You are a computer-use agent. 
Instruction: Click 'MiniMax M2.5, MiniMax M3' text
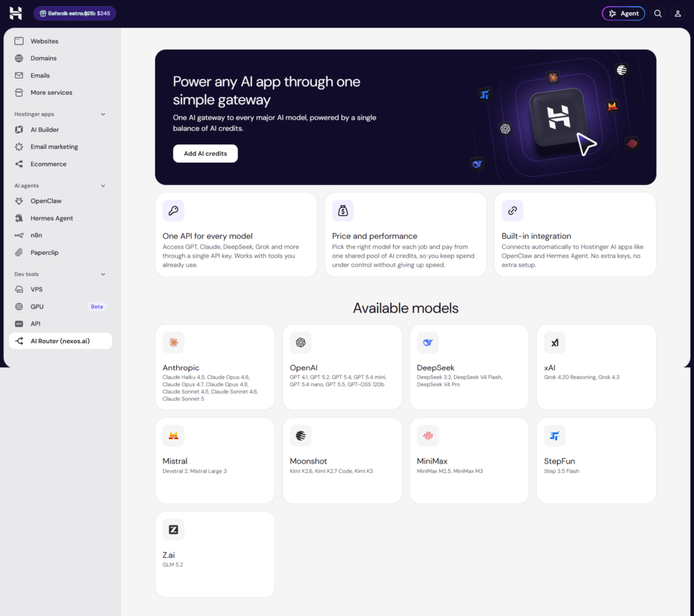(450, 471)
